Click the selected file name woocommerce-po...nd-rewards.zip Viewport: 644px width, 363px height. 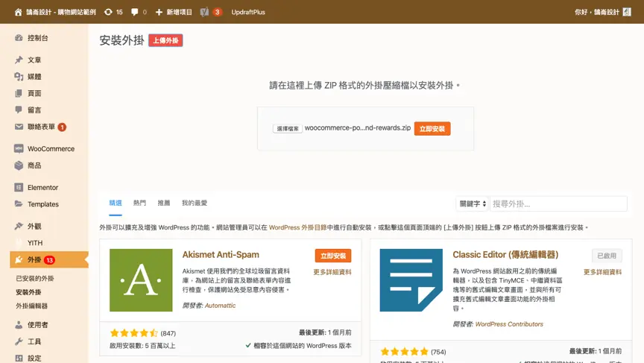(x=357, y=128)
